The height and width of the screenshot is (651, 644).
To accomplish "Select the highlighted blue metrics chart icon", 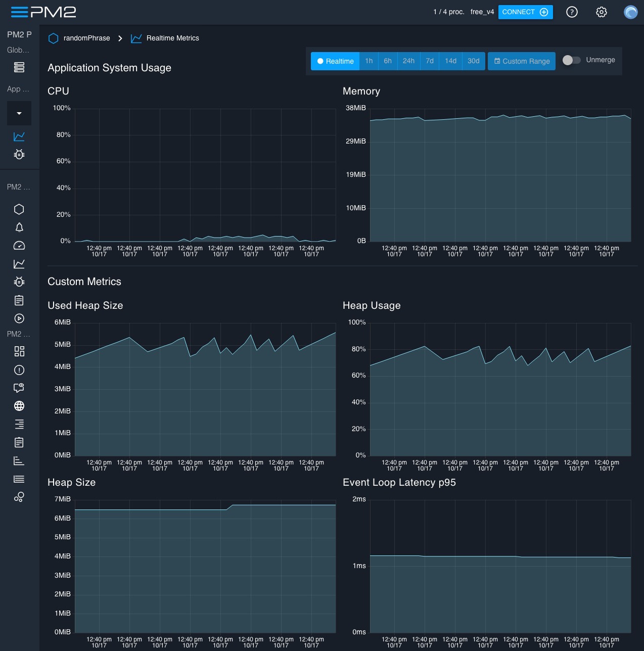I will pos(19,136).
